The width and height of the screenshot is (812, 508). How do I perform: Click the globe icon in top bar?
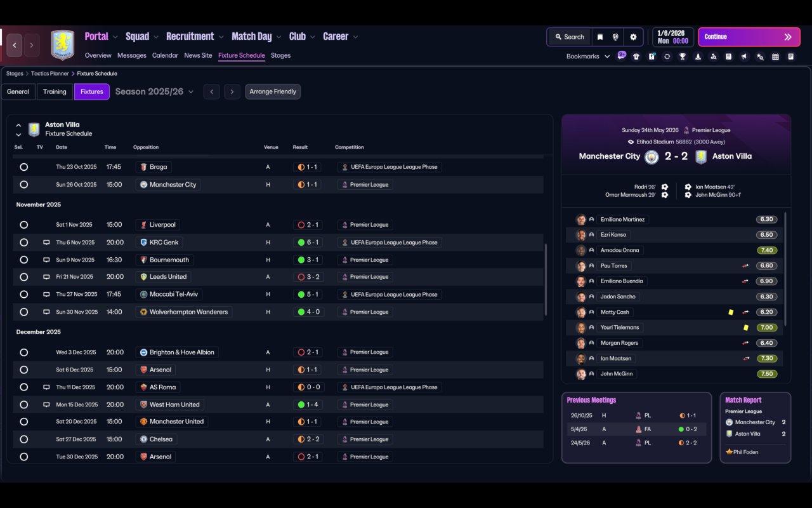pos(615,37)
